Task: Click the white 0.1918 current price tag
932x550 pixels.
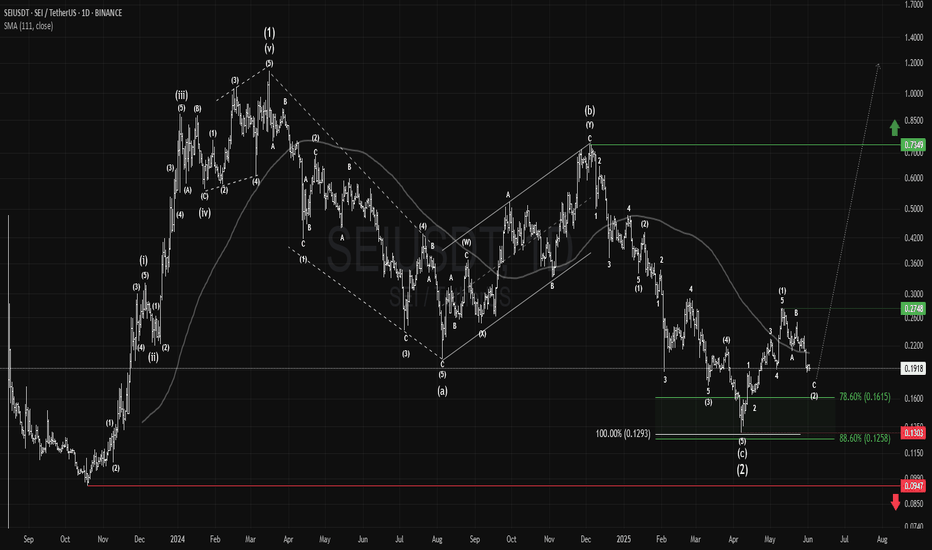Action: pos(914,369)
